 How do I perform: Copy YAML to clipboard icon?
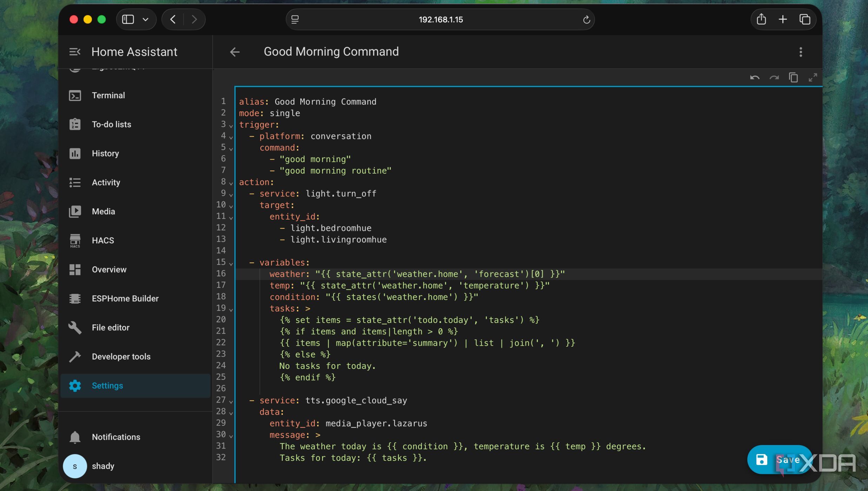[793, 78]
